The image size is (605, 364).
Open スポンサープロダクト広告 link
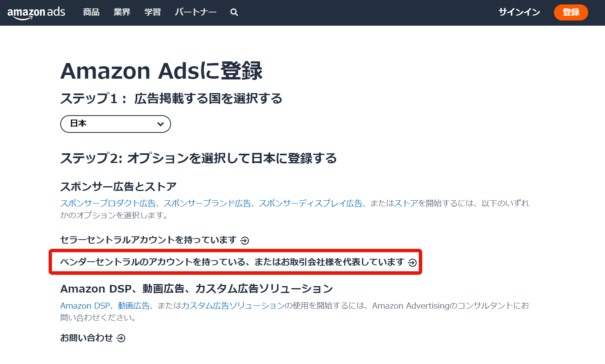point(108,203)
